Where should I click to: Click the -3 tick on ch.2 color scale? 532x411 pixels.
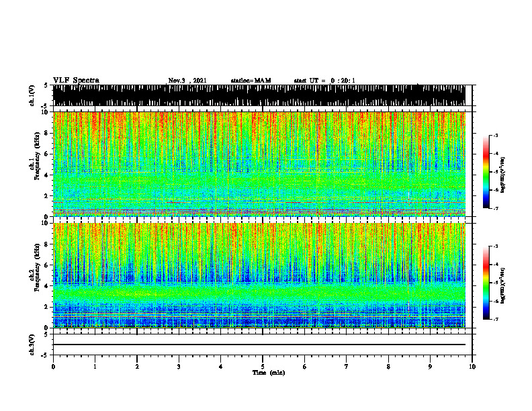pos(496,246)
